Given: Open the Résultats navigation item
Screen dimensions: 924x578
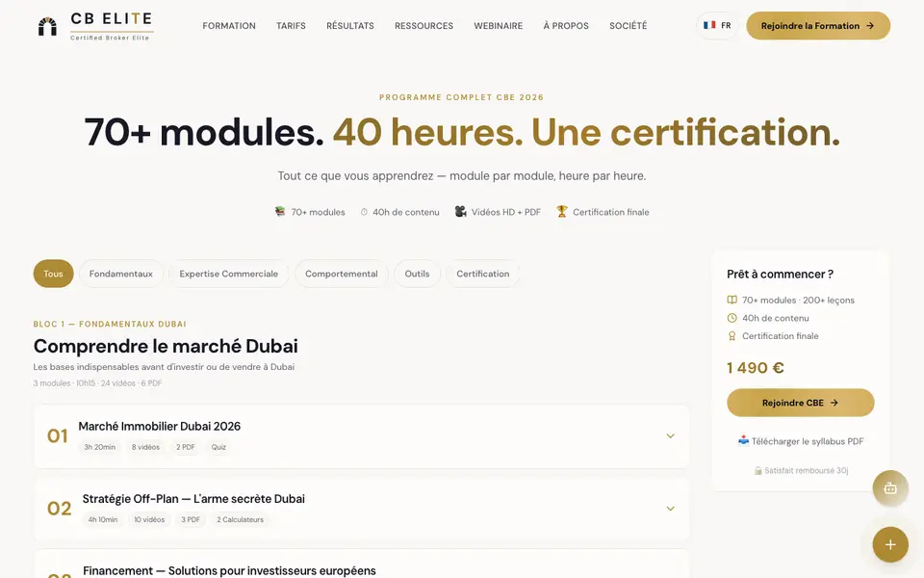Looking at the screenshot, I should [350, 26].
